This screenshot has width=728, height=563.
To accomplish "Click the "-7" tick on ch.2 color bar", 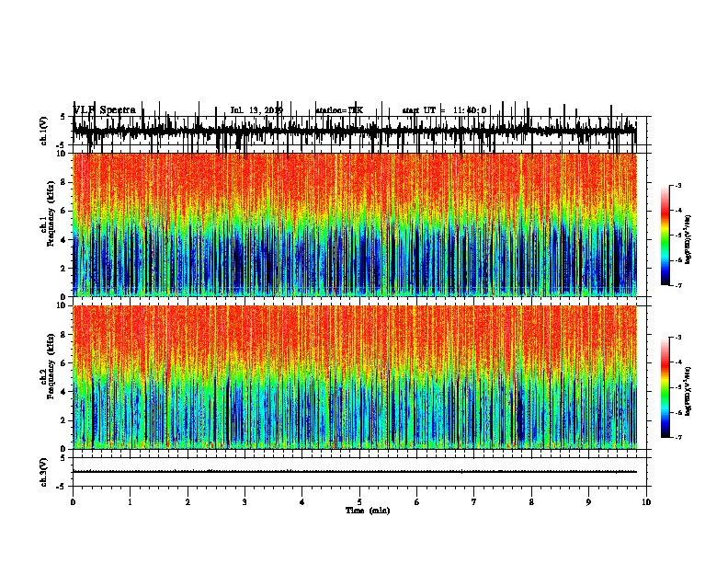I will [677, 437].
